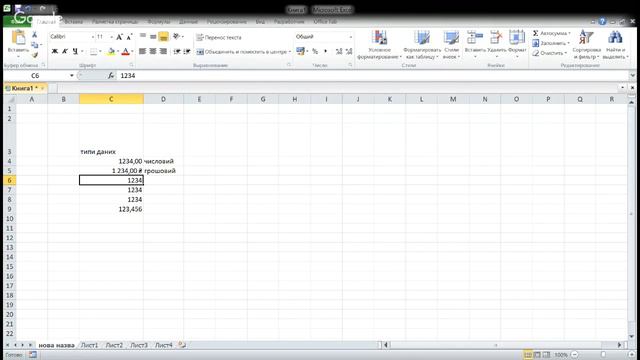Activate the Format Painter brush
This screenshot has height=360, width=640.
pyautogui.click(x=35, y=55)
